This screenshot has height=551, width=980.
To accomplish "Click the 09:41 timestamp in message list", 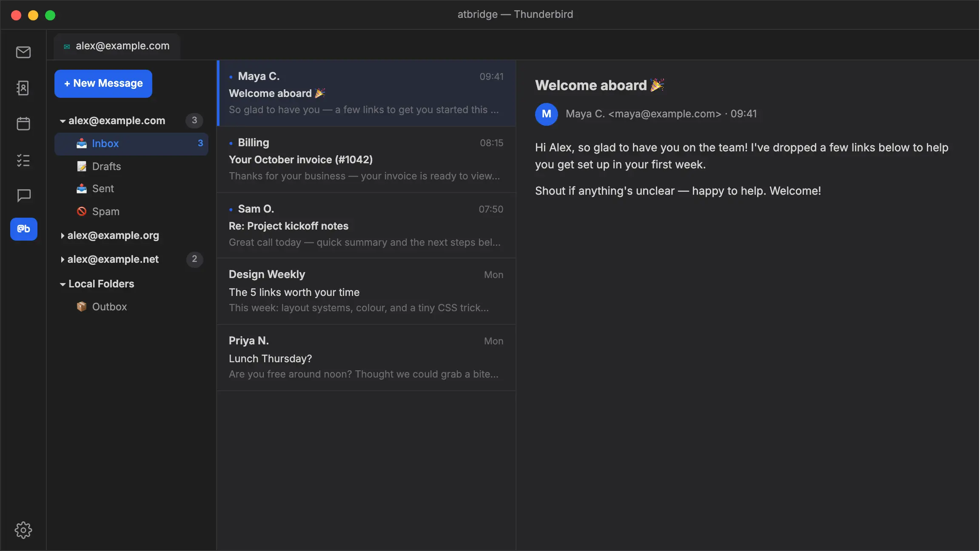I will (492, 77).
